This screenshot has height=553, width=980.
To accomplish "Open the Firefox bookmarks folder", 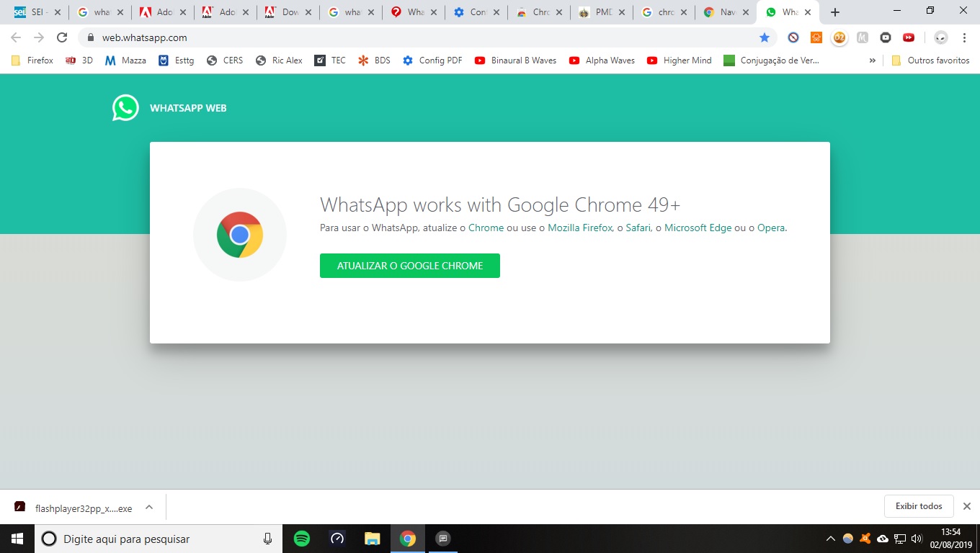I will point(32,60).
